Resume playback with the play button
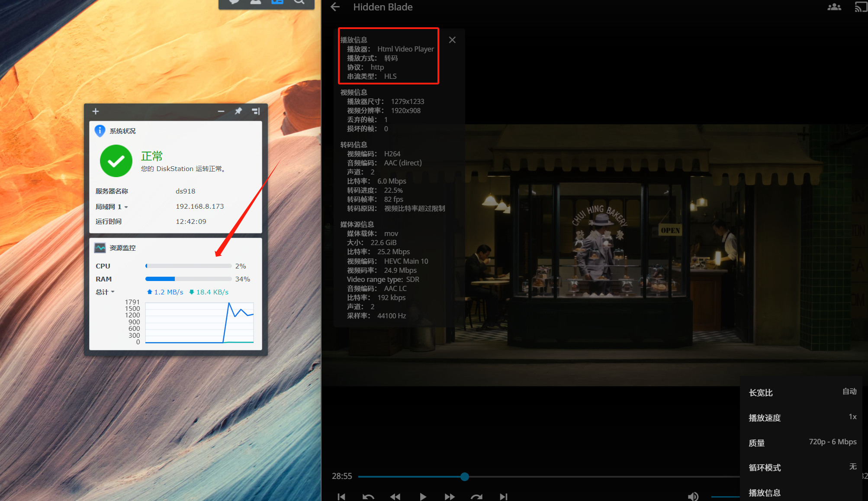868x501 pixels. click(423, 497)
